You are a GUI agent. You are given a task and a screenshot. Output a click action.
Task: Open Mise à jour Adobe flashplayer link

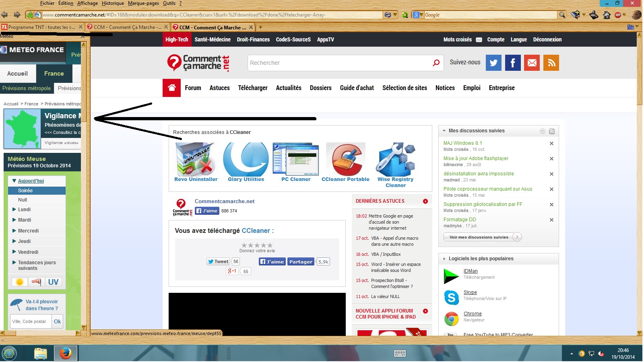(476, 158)
